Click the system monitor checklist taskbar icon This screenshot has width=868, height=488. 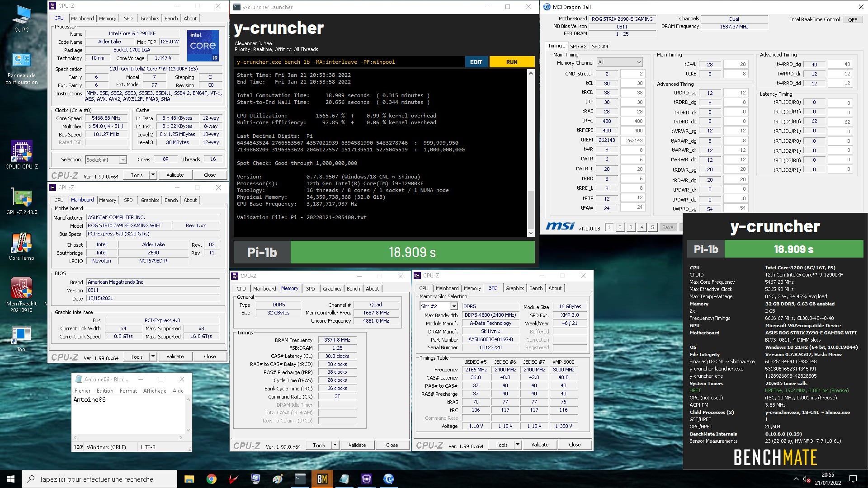(x=255, y=479)
